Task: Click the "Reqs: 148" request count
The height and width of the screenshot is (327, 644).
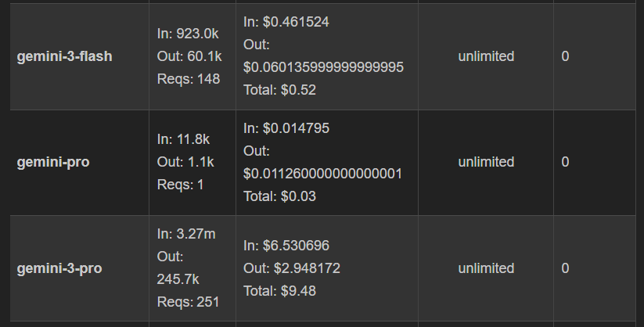Action: (189, 78)
